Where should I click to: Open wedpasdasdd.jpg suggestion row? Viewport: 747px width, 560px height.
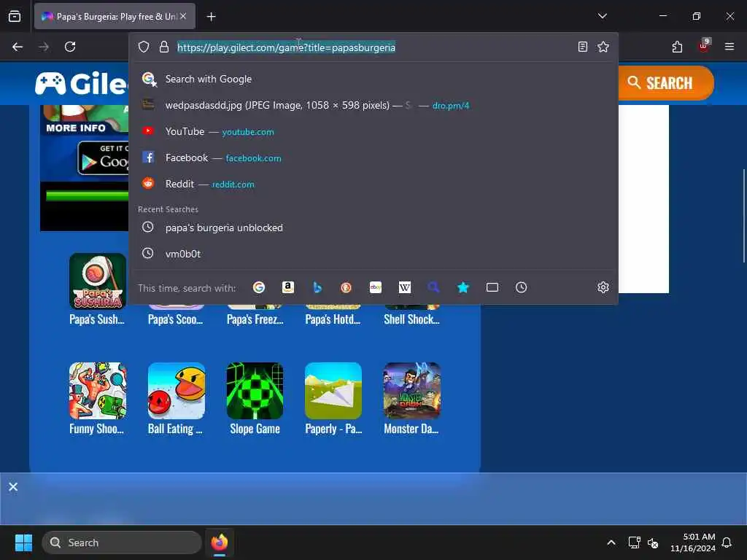coord(373,105)
